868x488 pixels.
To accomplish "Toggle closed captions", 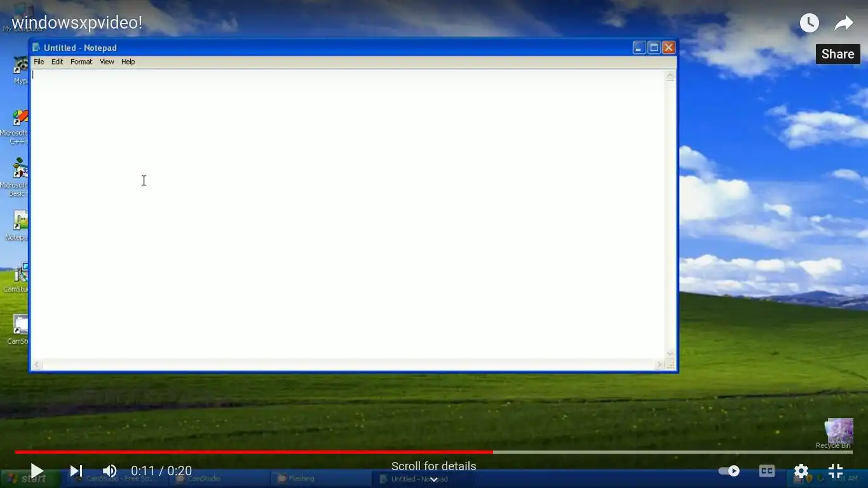I will pos(767,471).
